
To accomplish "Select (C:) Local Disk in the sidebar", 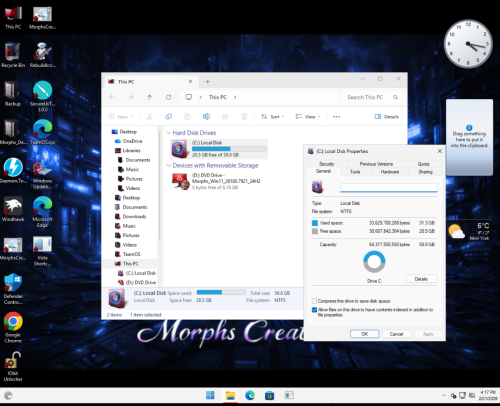I will coord(140,273).
